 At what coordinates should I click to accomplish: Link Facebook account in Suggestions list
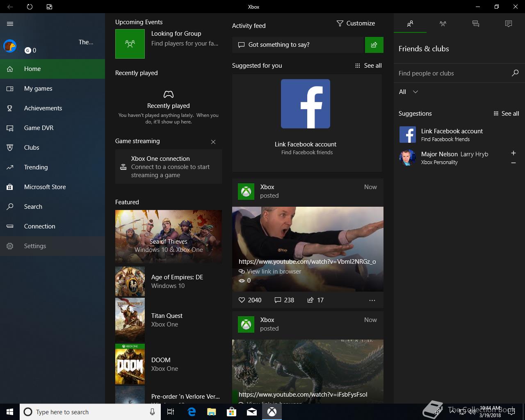pyautogui.click(x=459, y=135)
